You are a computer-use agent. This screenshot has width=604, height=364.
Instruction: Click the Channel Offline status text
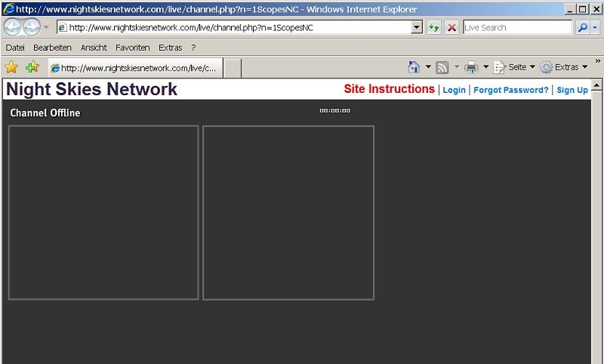(x=45, y=113)
